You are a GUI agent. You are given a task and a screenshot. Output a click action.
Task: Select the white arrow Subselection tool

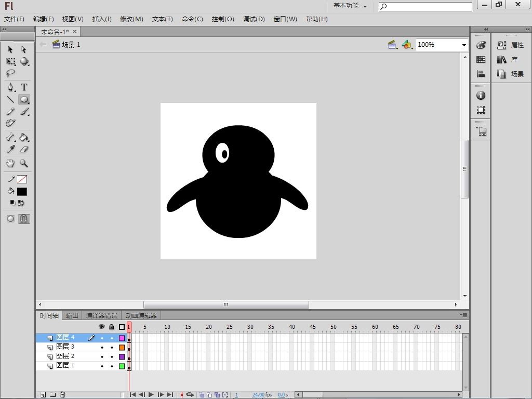point(24,49)
